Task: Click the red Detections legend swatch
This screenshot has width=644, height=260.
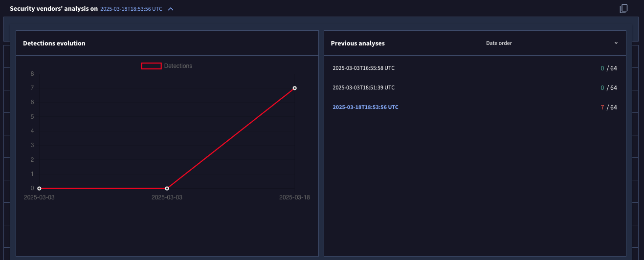Action: [x=151, y=66]
